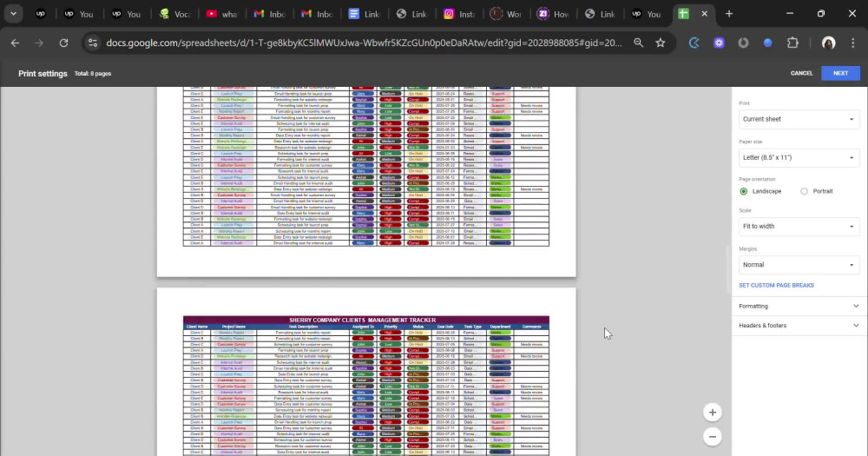
Task: Zoom in the print preview with plus button
Action: pos(713,413)
